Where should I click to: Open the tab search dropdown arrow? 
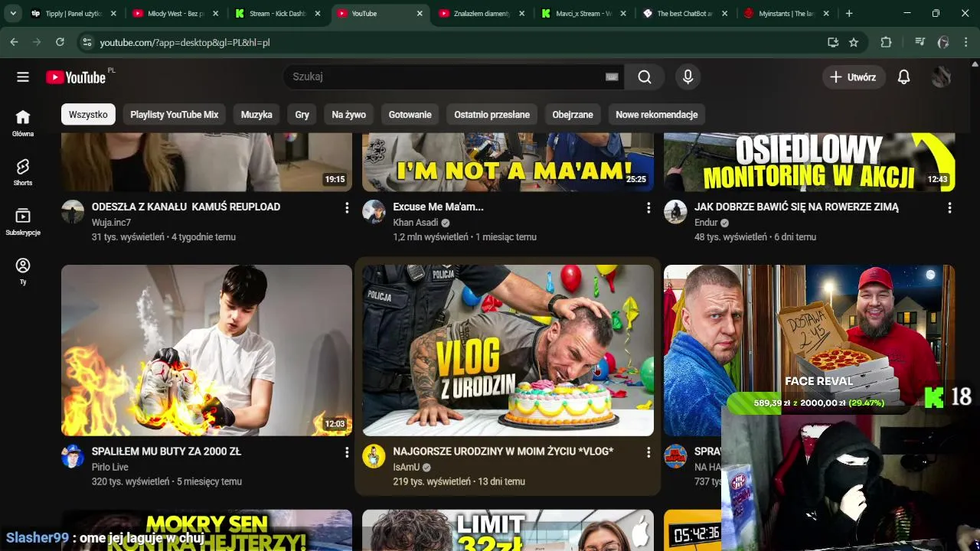tap(13, 13)
